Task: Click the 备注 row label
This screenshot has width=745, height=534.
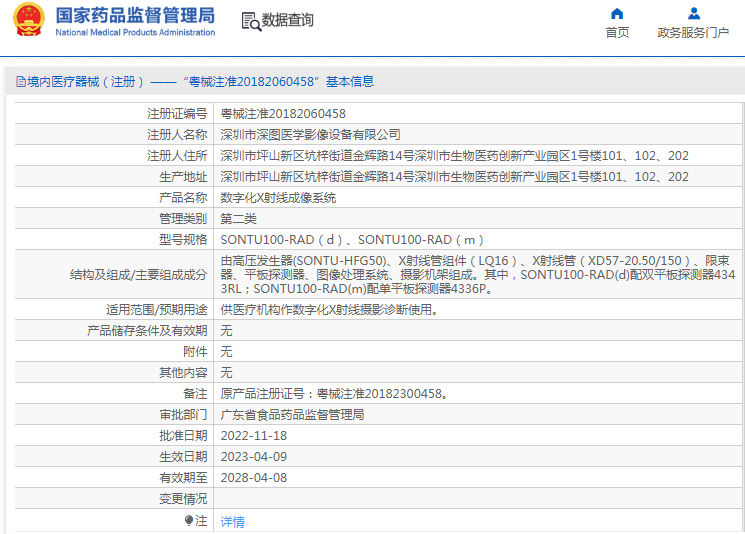Action: (x=195, y=393)
